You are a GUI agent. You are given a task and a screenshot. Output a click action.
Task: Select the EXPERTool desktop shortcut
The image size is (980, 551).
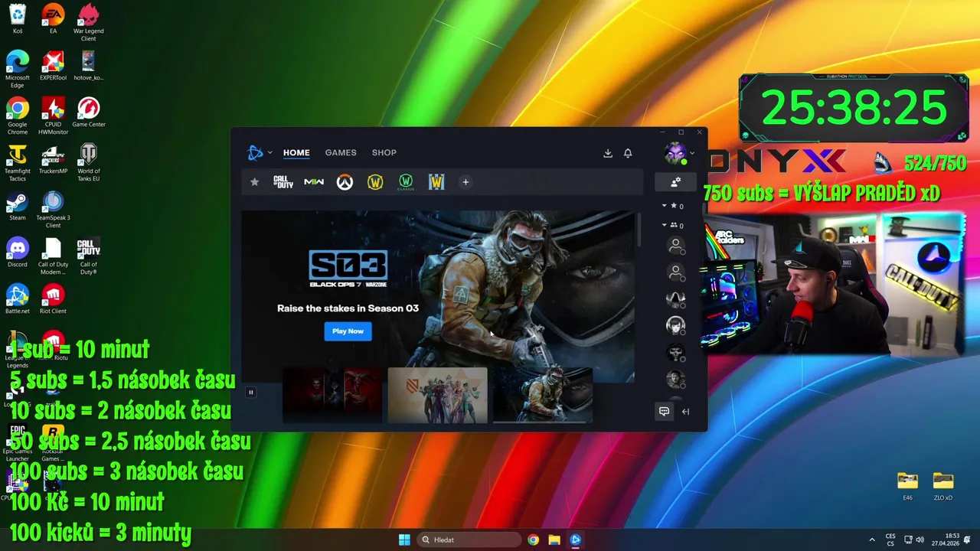pyautogui.click(x=53, y=66)
